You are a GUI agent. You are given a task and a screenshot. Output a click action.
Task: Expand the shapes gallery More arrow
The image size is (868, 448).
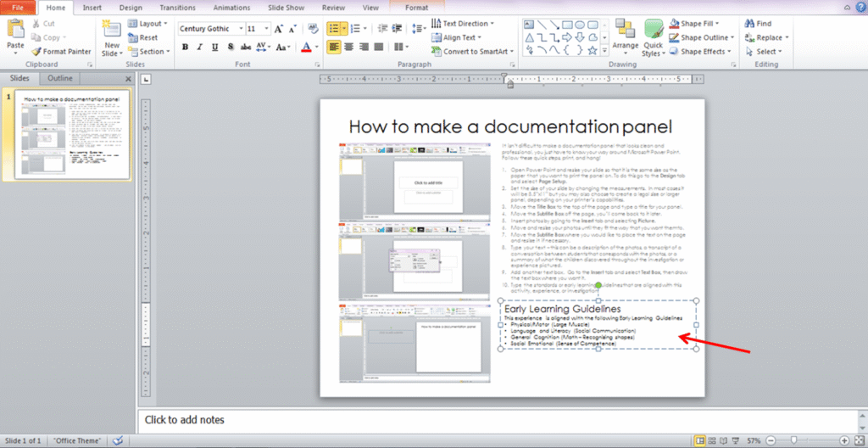coord(605,50)
